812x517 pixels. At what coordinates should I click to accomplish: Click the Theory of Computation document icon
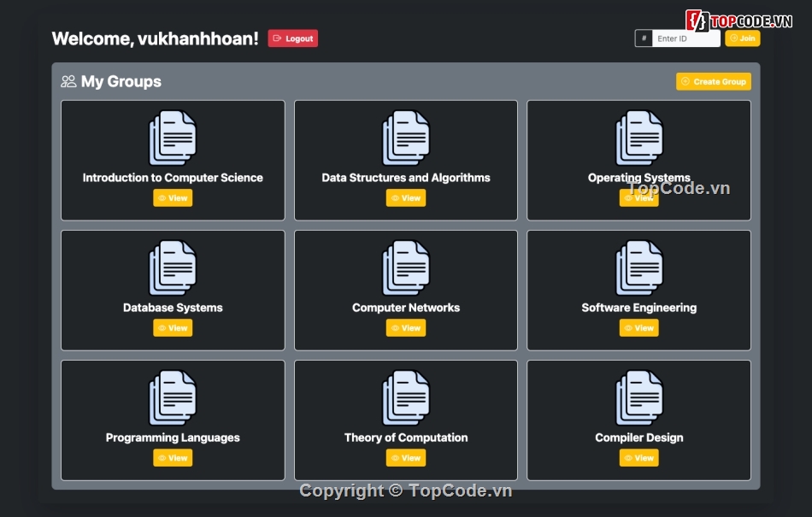(x=406, y=397)
